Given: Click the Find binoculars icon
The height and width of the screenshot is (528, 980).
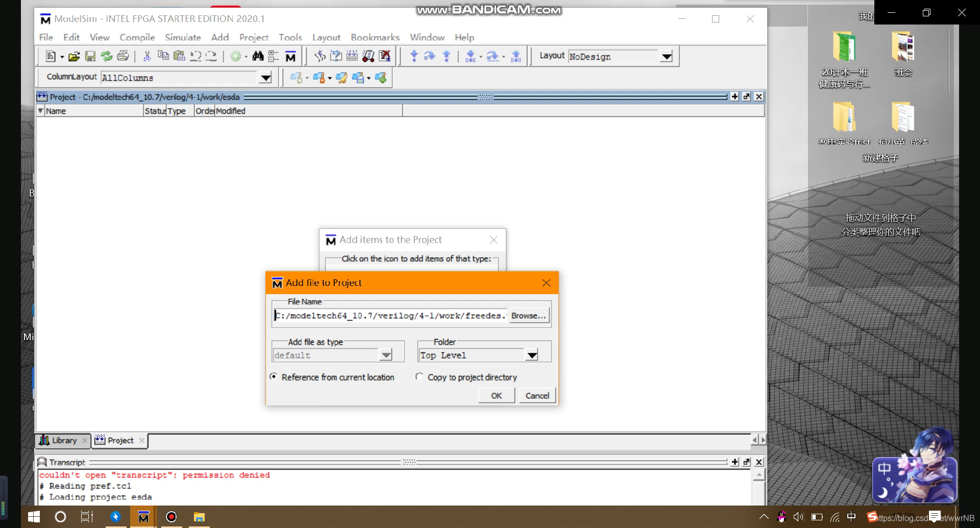Looking at the screenshot, I should [x=258, y=56].
